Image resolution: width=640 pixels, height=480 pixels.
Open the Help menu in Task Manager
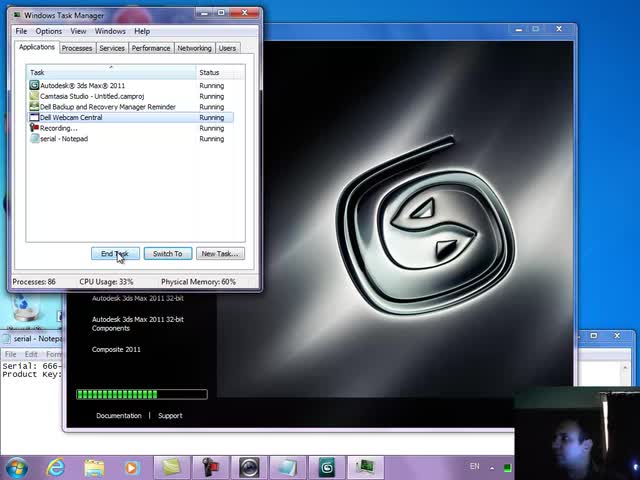[142, 31]
